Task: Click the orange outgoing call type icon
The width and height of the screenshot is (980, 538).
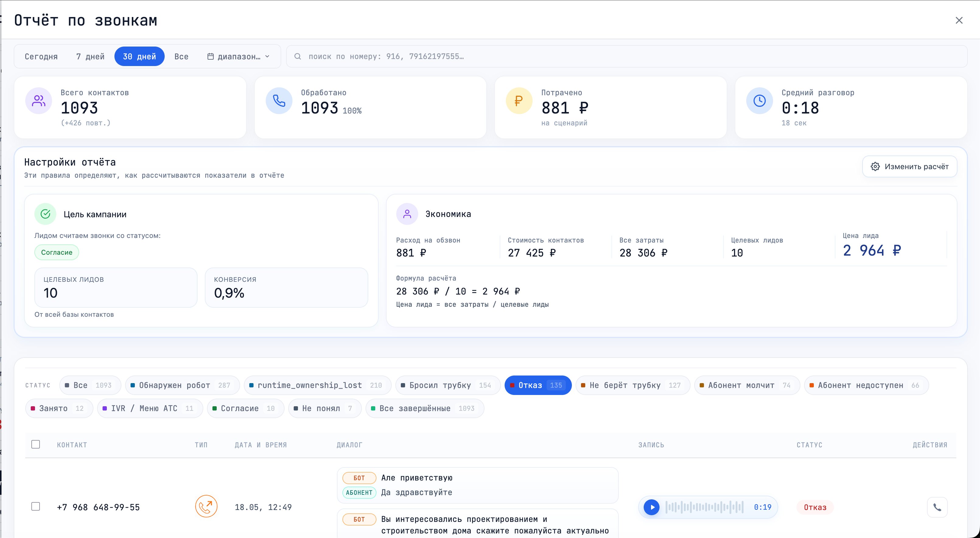Action: (x=206, y=506)
